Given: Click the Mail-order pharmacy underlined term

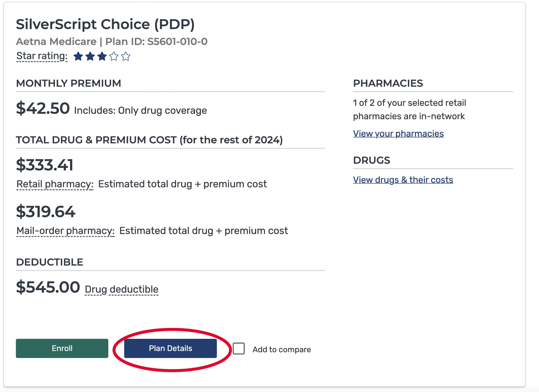Looking at the screenshot, I should [x=65, y=231].
